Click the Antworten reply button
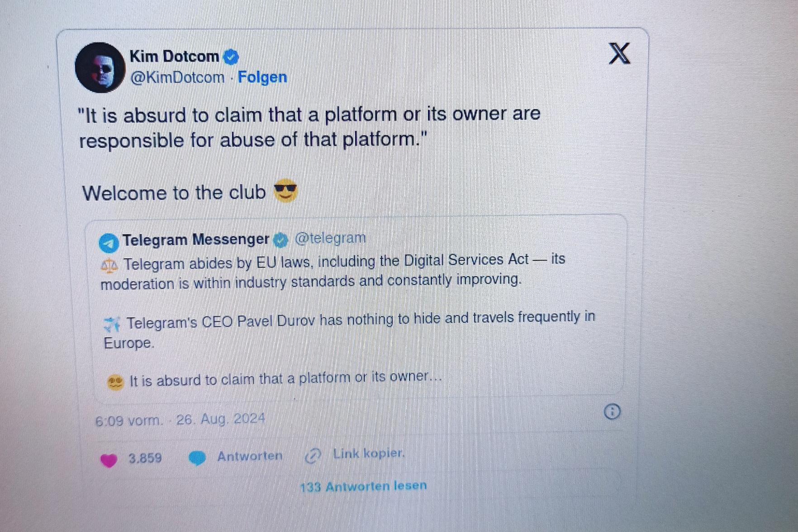Viewport: 798px width, 532px height. pyautogui.click(x=250, y=456)
